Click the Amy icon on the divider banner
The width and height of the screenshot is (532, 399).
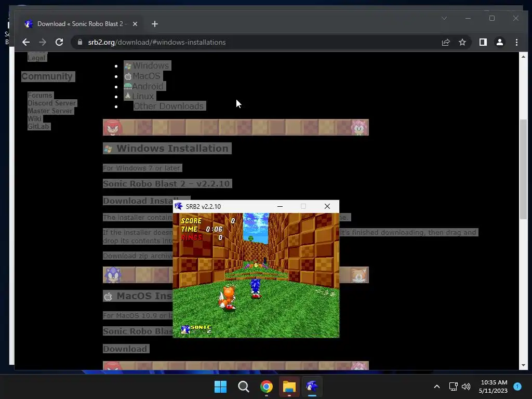tap(360, 127)
